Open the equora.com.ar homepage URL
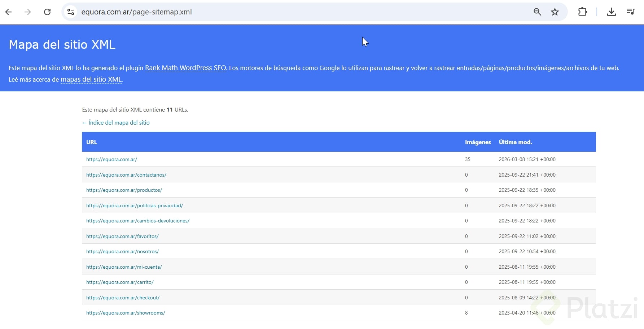Screen dimensions: 644x329 [111, 159]
